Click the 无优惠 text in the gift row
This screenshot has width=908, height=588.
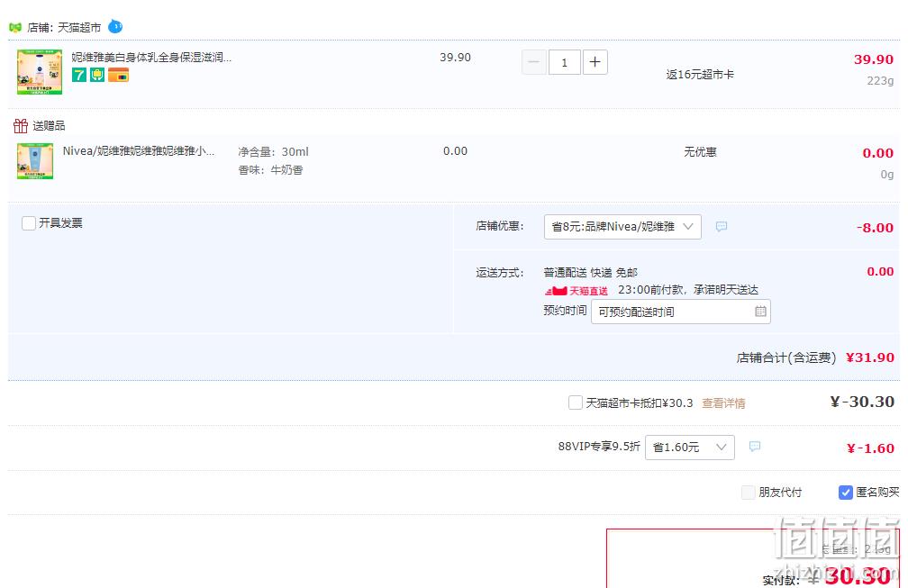pos(700,151)
